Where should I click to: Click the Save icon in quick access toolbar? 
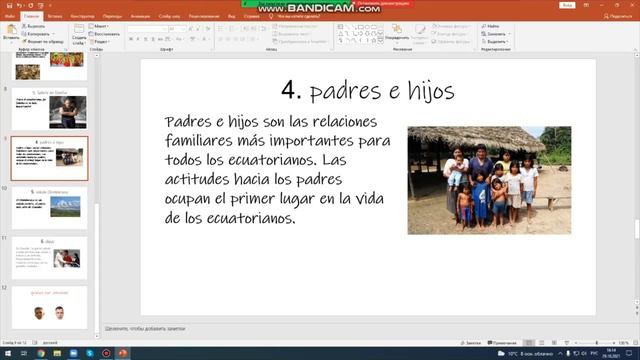(9, 6)
